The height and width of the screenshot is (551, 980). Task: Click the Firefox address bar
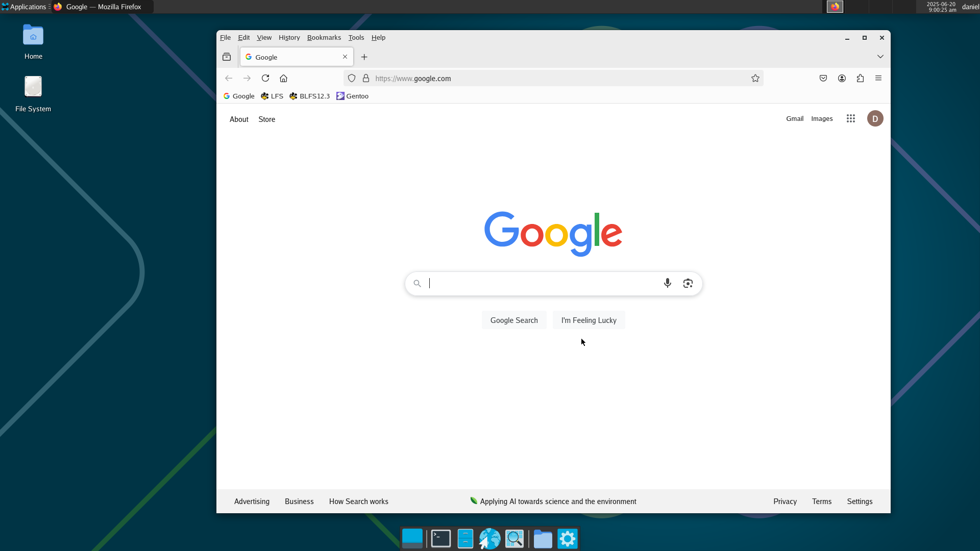553,78
